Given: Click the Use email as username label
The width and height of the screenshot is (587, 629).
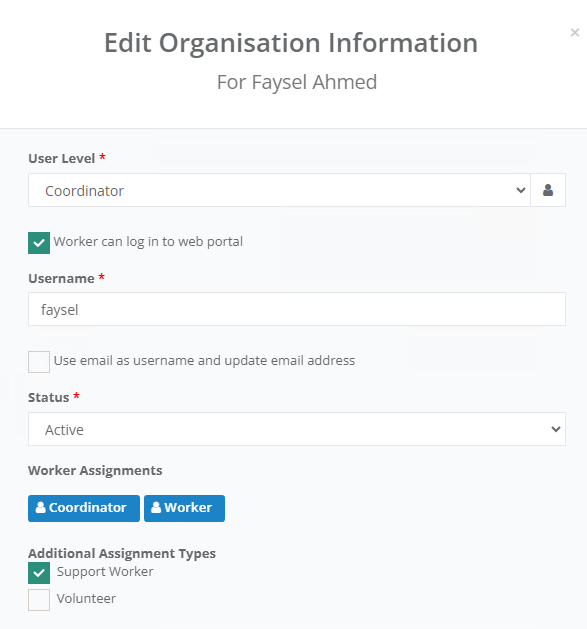Looking at the screenshot, I should point(204,360).
